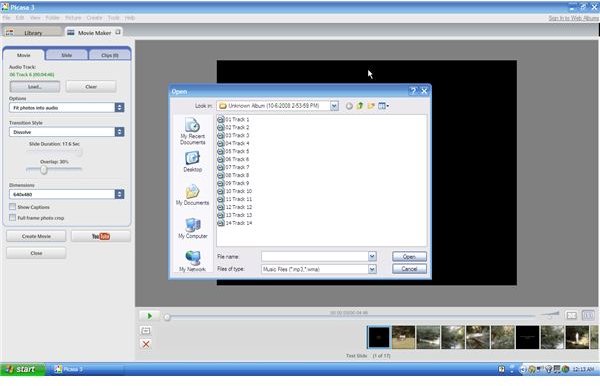Click the Cancel button in dialog
This screenshot has width=600, height=386.
tap(409, 269)
